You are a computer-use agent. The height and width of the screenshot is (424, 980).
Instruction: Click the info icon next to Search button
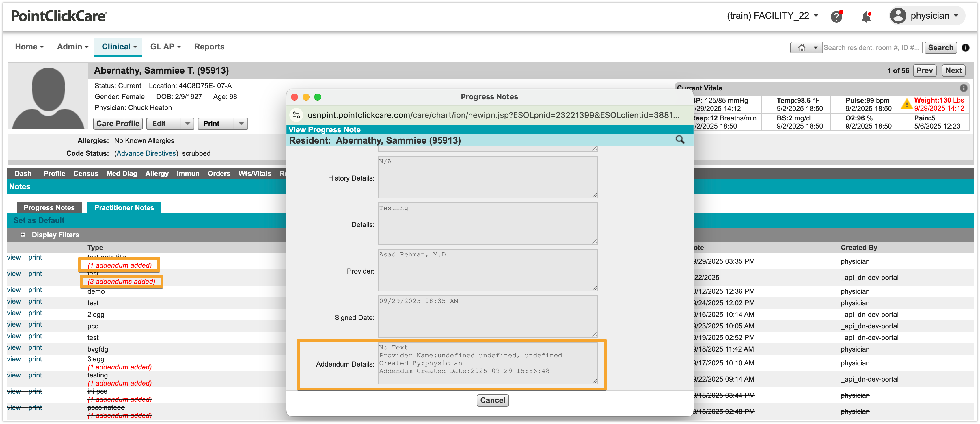coord(965,48)
